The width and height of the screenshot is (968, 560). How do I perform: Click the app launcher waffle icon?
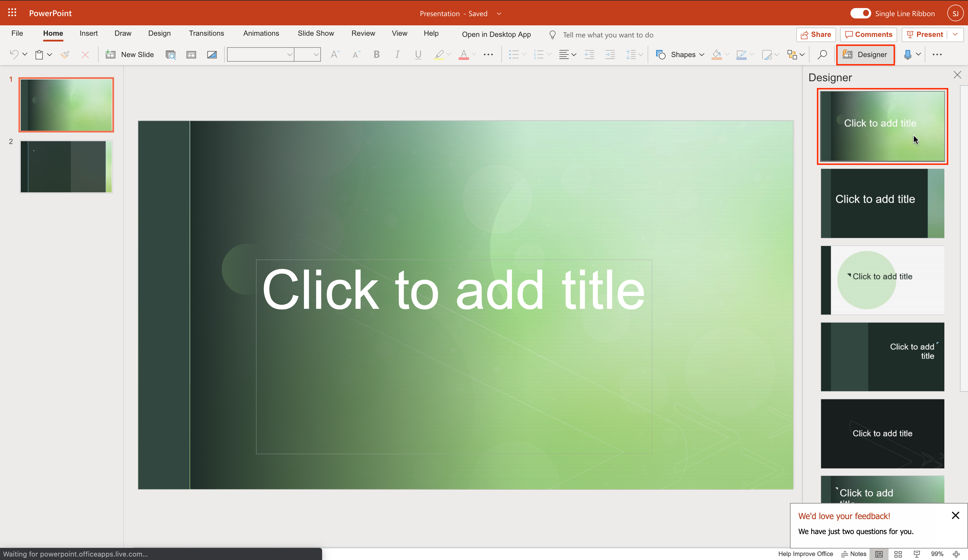coord(12,13)
